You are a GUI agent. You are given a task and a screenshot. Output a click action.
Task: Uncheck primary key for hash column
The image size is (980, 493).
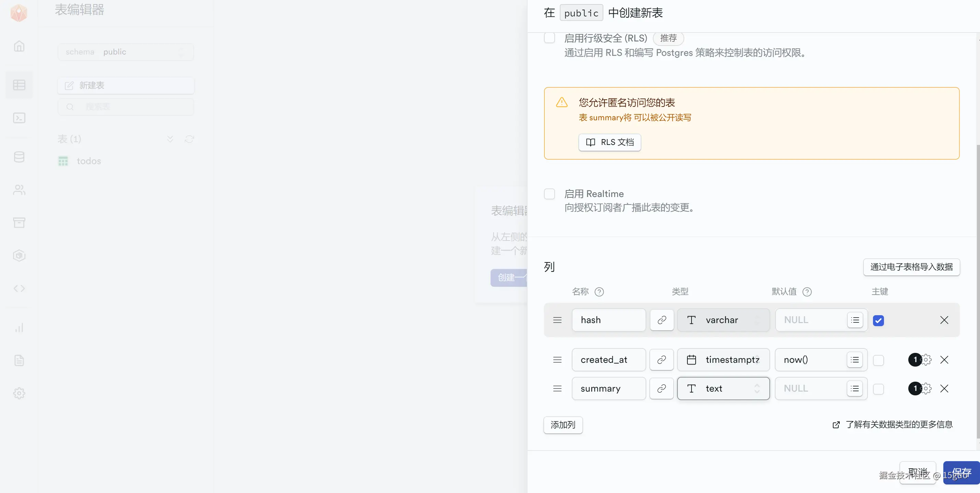(878, 320)
